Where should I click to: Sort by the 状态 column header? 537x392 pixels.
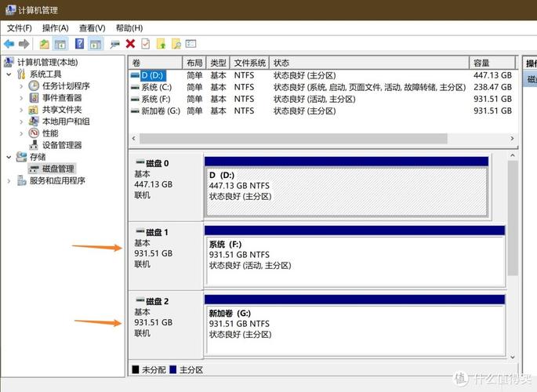[369, 63]
